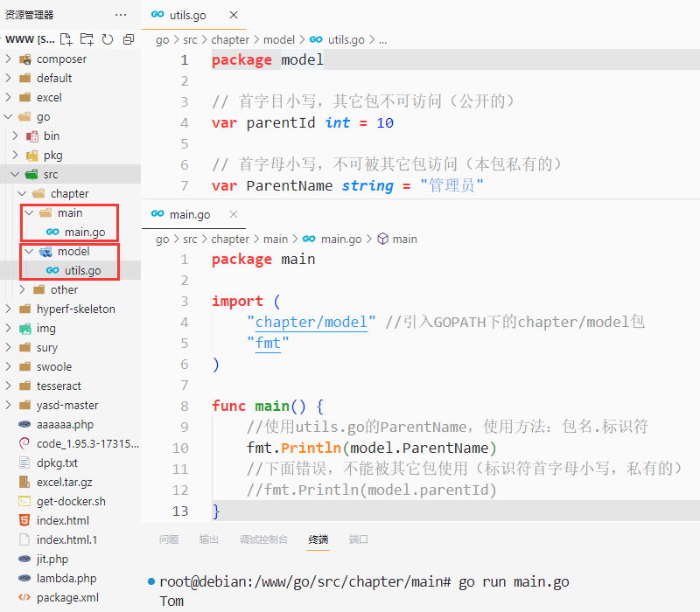Open the 调试控制台 panel tab

click(x=264, y=539)
